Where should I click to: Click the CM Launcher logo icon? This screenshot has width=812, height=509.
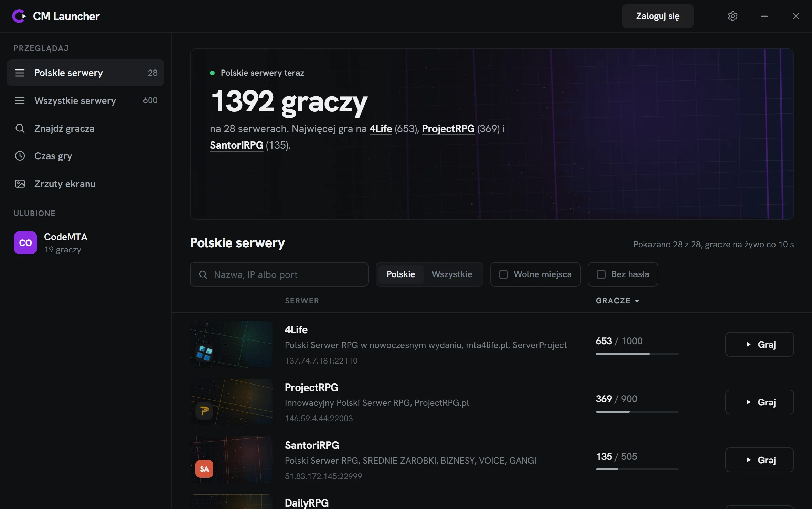pos(19,16)
